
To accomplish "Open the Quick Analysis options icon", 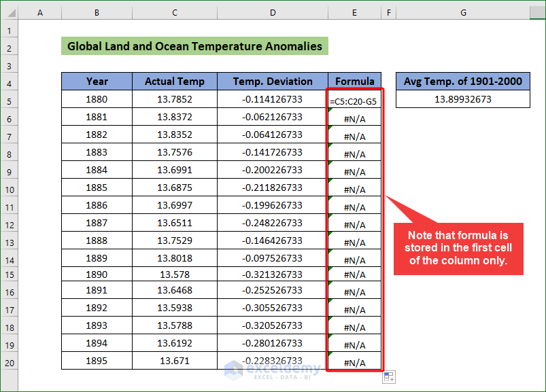I will click(388, 377).
